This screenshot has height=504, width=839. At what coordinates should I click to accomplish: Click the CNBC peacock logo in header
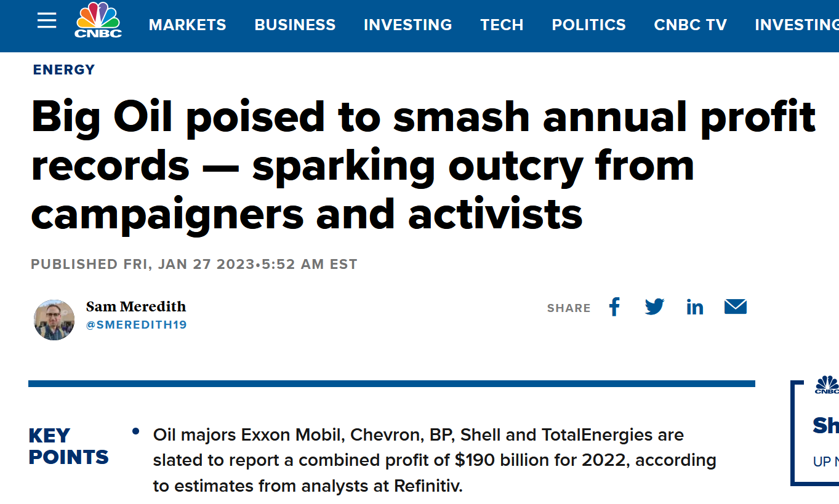pyautogui.click(x=98, y=21)
